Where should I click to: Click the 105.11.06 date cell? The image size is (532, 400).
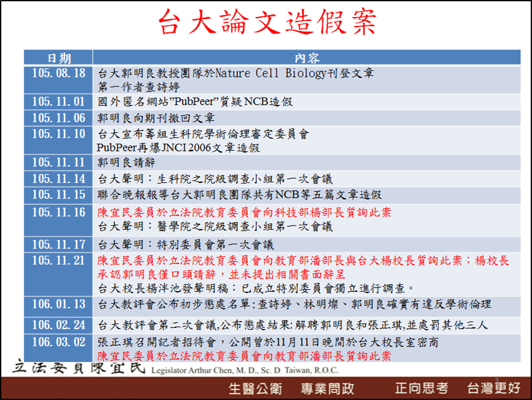pyautogui.click(x=59, y=118)
